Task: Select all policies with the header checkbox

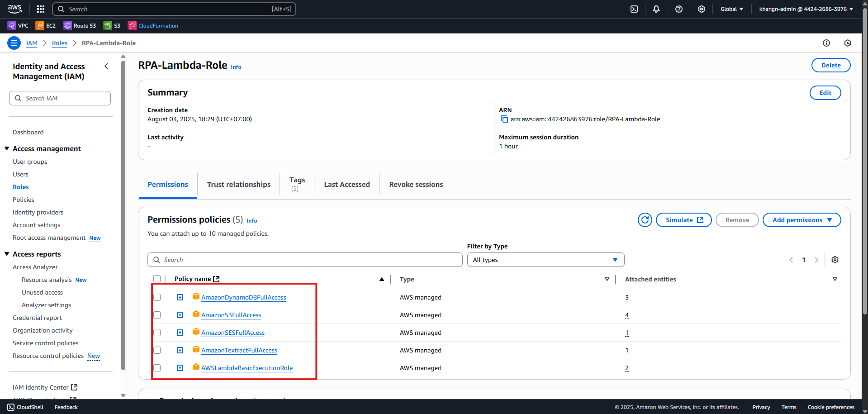Action: [157, 279]
